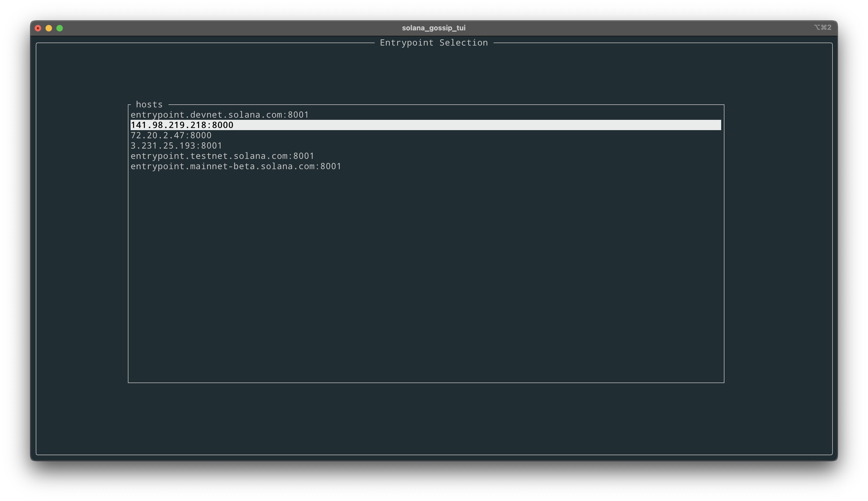Click empty space below the host list
This screenshot has width=868, height=501.
coord(426,275)
